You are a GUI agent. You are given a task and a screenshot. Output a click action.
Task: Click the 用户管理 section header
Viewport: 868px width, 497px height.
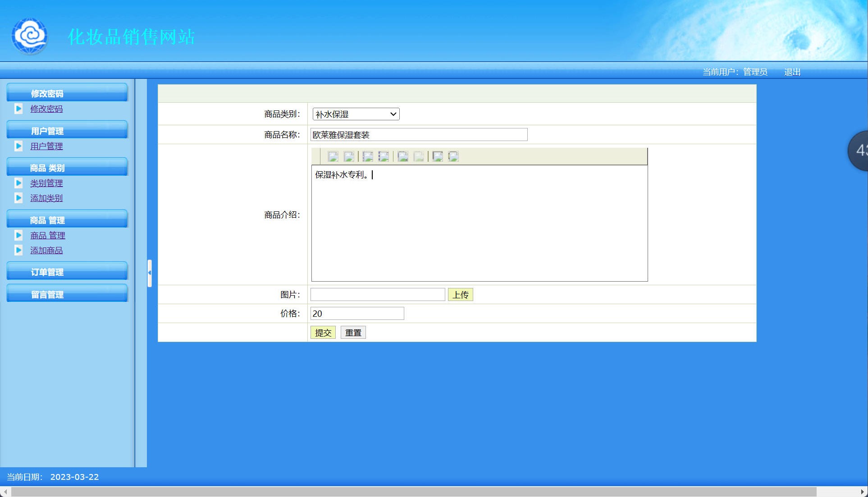click(67, 131)
